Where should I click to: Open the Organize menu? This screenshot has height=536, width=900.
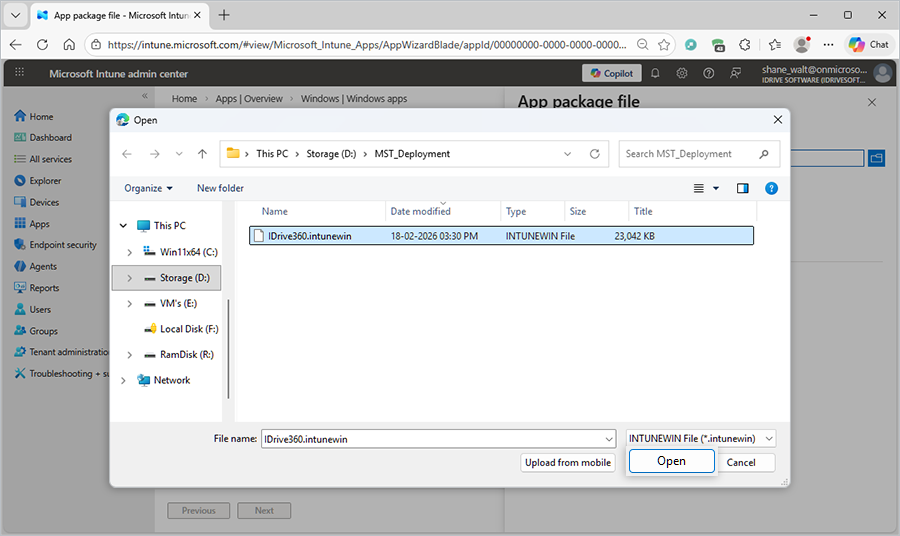click(x=148, y=188)
